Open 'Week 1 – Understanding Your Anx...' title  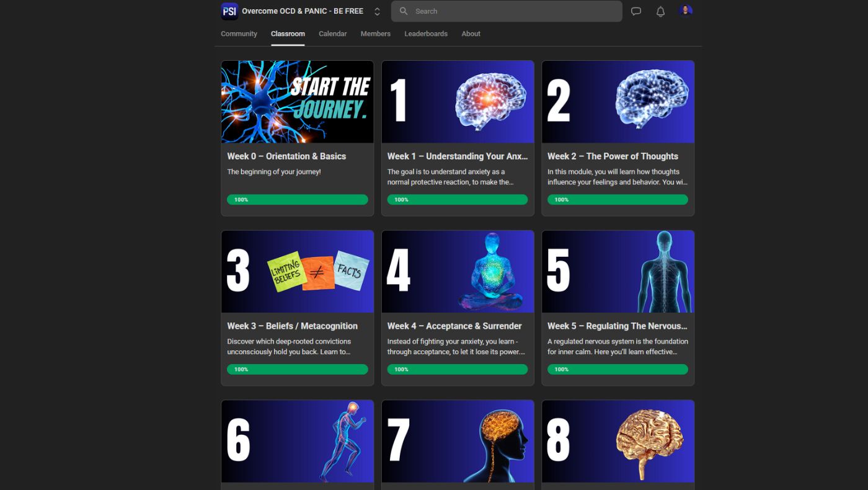pyautogui.click(x=458, y=156)
